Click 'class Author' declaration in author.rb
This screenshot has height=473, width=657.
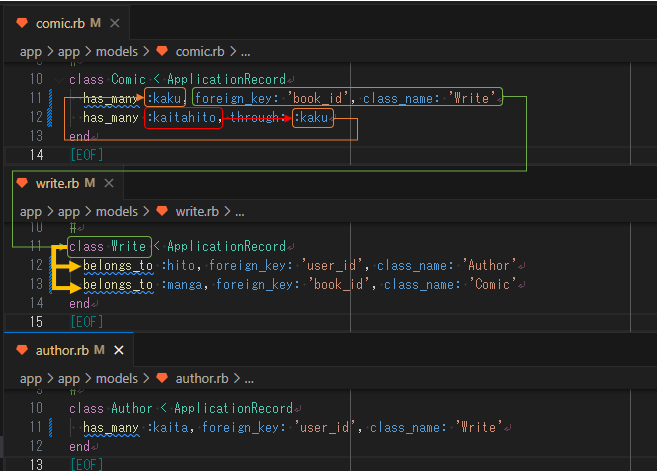(x=111, y=408)
